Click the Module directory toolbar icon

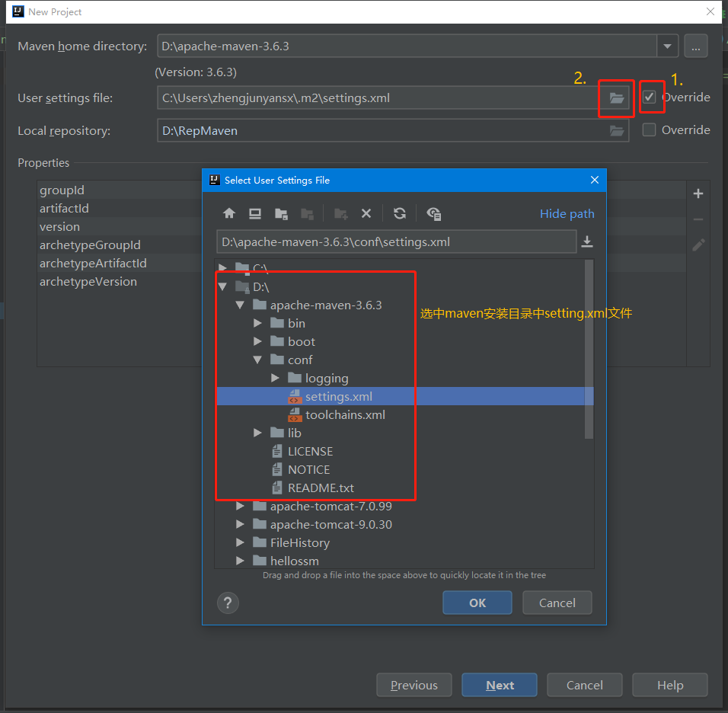tap(307, 213)
